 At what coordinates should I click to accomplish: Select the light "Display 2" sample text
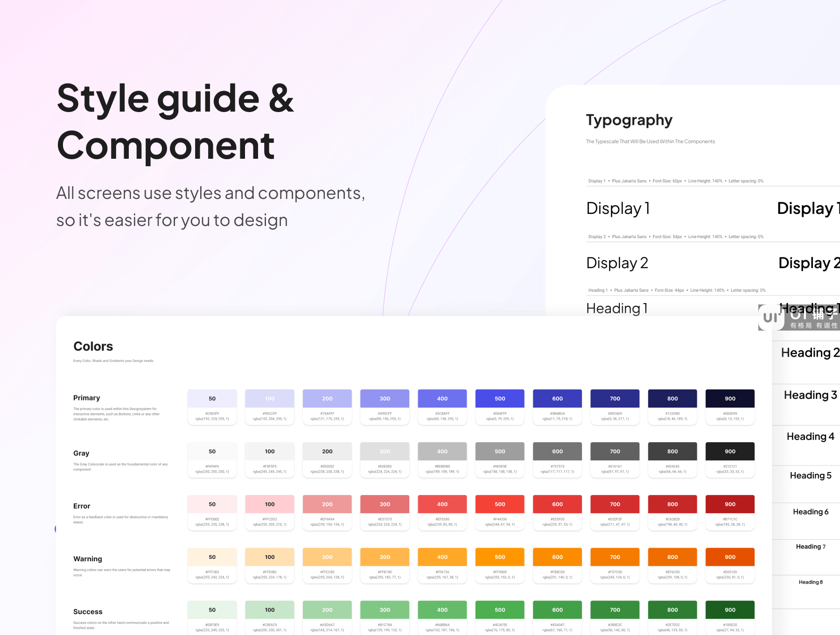point(617,263)
